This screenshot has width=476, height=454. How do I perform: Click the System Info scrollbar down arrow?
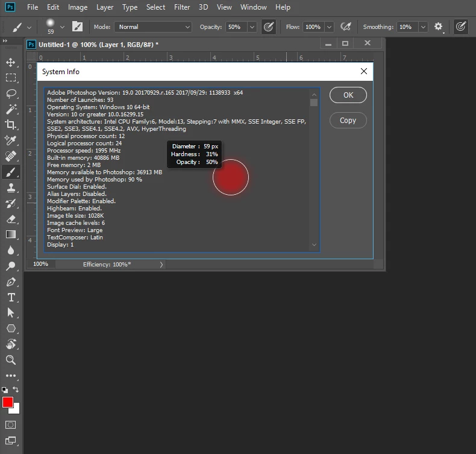(x=314, y=245)
